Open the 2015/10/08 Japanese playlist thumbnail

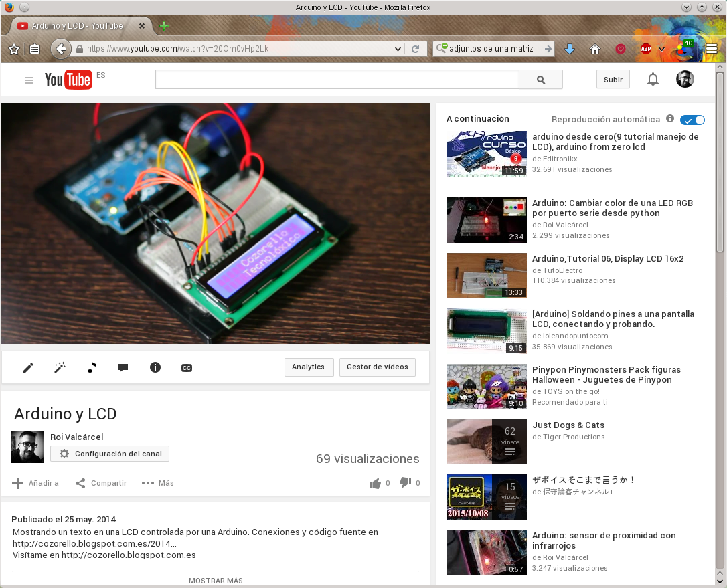(487, 497)
